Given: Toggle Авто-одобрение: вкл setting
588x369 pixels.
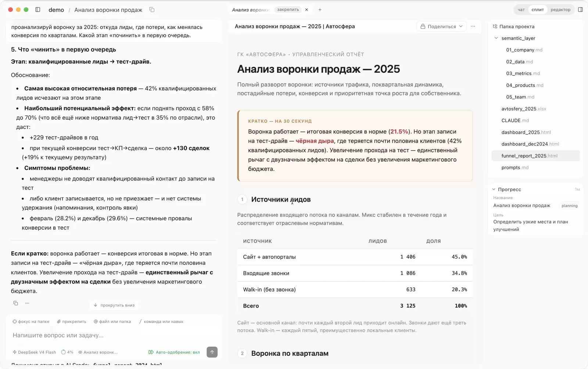Looking at the screenshot, I should 174,352.
